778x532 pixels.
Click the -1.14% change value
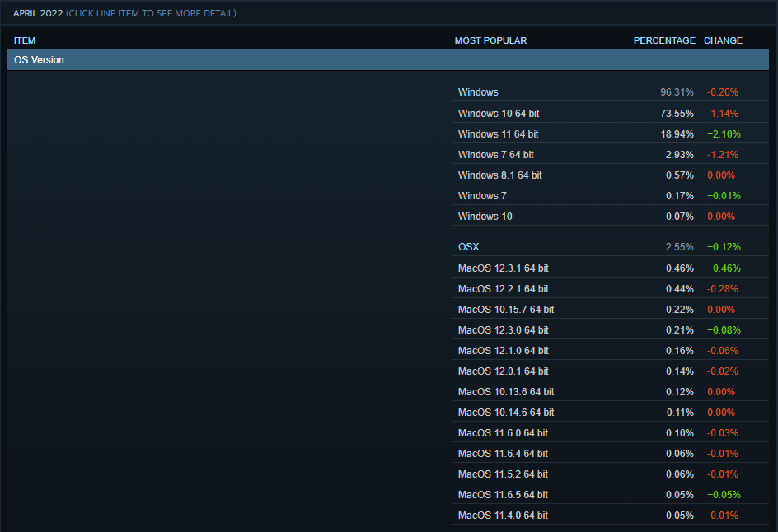[723, 114]
